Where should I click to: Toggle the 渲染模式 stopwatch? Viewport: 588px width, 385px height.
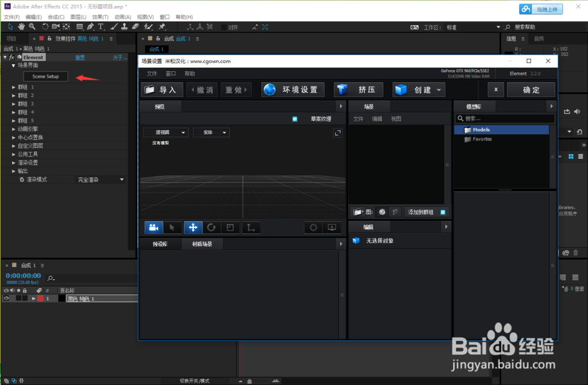click(x=22, y=180)
